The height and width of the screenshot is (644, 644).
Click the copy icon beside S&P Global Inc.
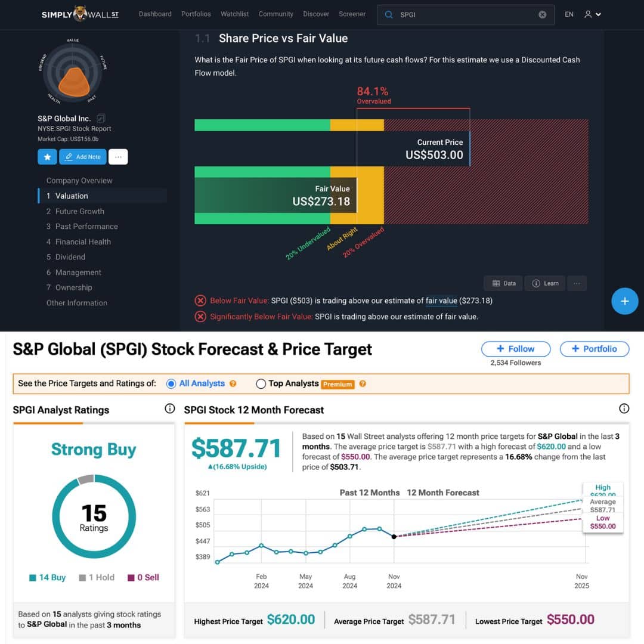[x=101, y=118]
